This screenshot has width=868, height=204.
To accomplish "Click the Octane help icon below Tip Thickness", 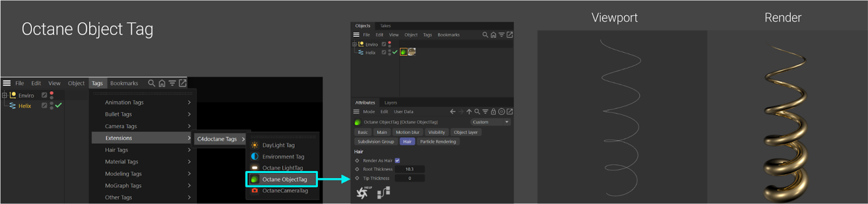I will [362, 192].
